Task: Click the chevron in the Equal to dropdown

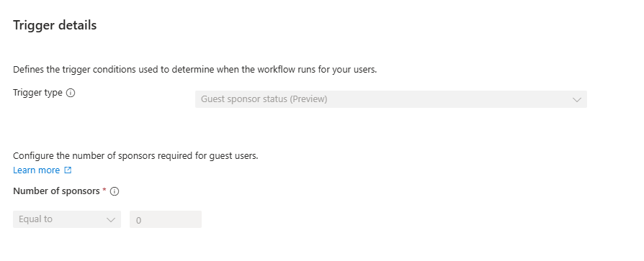Action: click(x=111, y=219)
